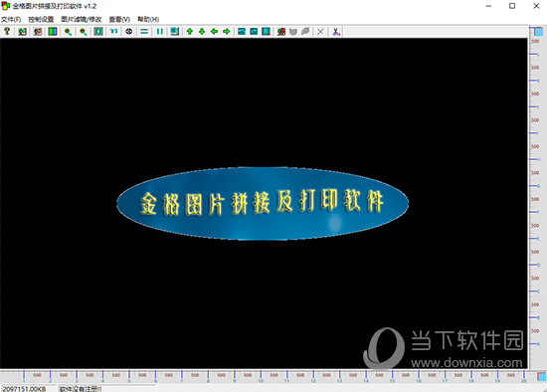Viewport: 547px width, 392px height.
Task: Click the 2097151.00KB memory status text
Action: (25, 388)
